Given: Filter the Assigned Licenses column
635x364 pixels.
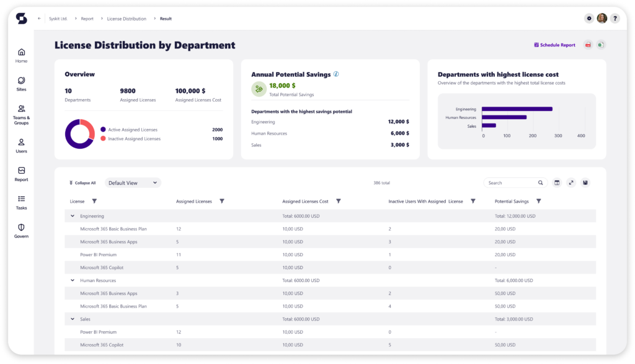Looking at the screenshot, I should pyautogui.click(x=222, y=202).
